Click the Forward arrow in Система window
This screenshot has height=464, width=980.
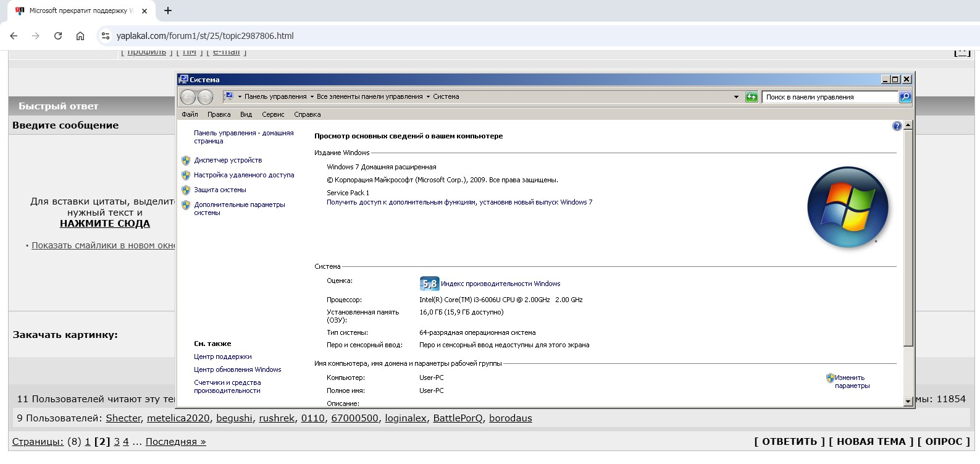click(x=206, y=96)
